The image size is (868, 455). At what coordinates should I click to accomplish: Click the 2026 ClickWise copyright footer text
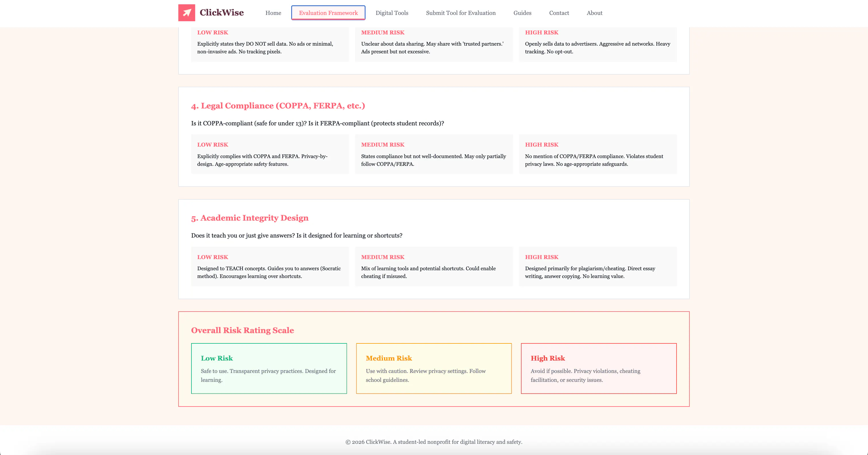pos(434,442)
